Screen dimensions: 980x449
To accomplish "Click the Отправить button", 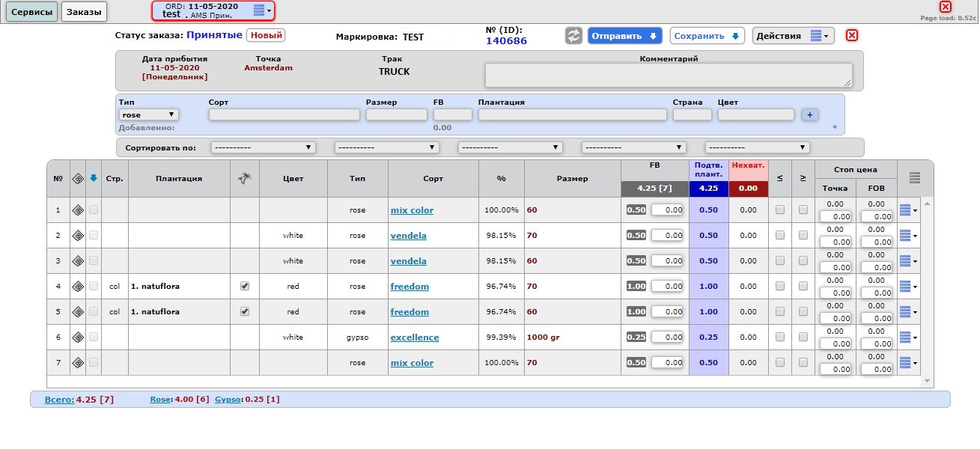I will [624, 36].
